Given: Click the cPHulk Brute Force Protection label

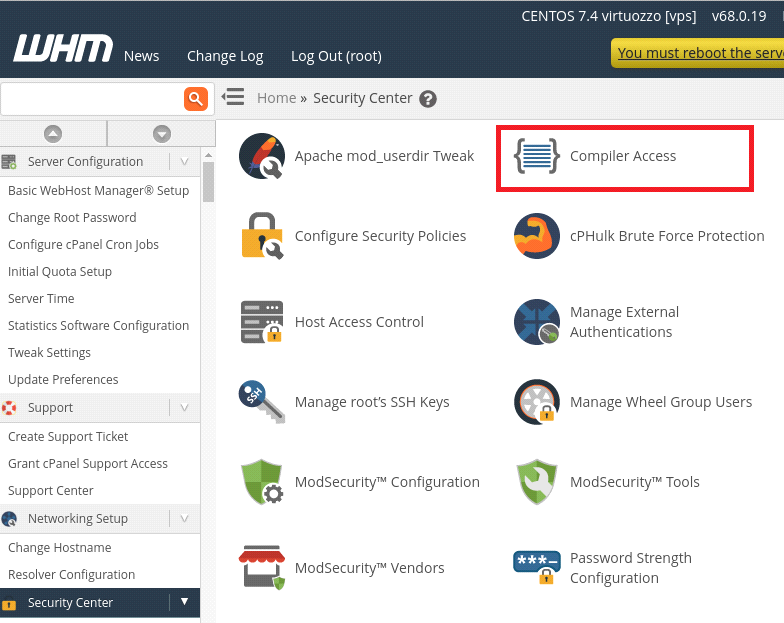Looking at the screenshot, I should coord(667,236).
